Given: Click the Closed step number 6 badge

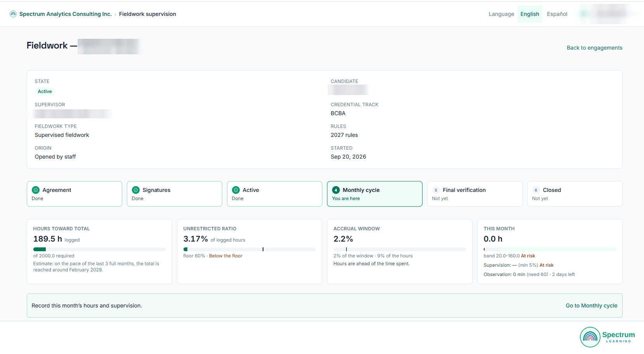Looking at the screenshot, I should (536, 190).
